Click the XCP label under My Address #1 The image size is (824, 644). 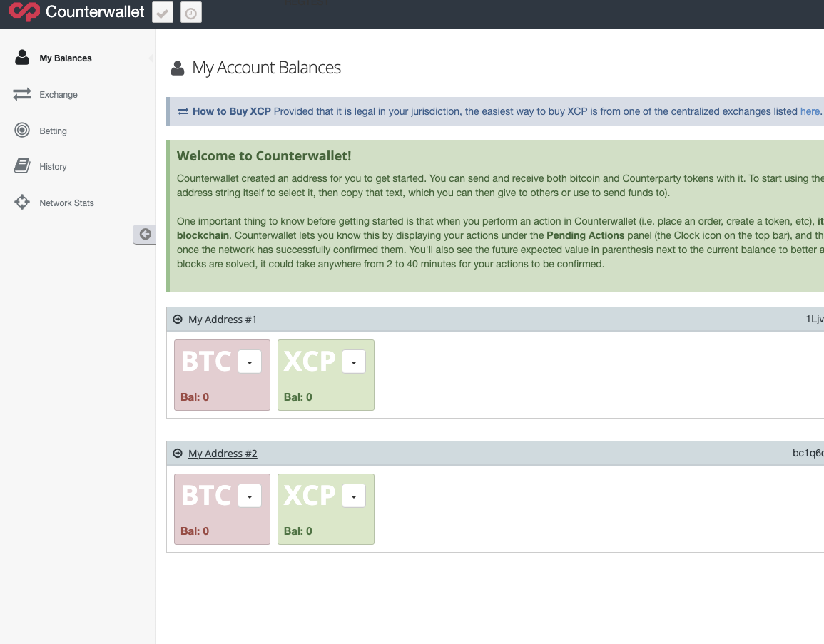pos(310,362)
